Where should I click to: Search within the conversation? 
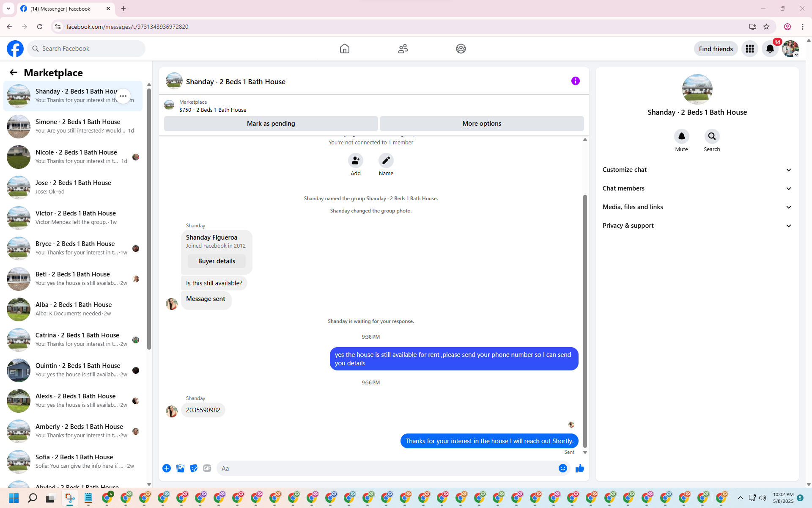click(712, 136)
